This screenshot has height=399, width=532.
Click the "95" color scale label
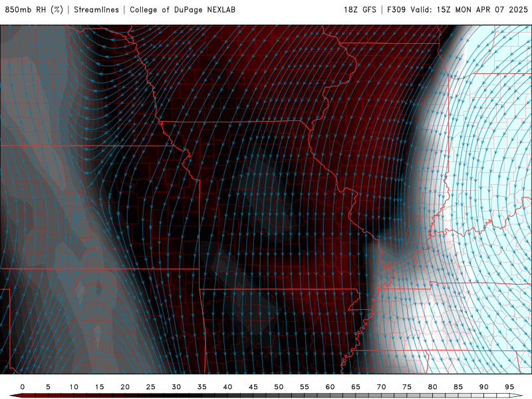(509, 387)
